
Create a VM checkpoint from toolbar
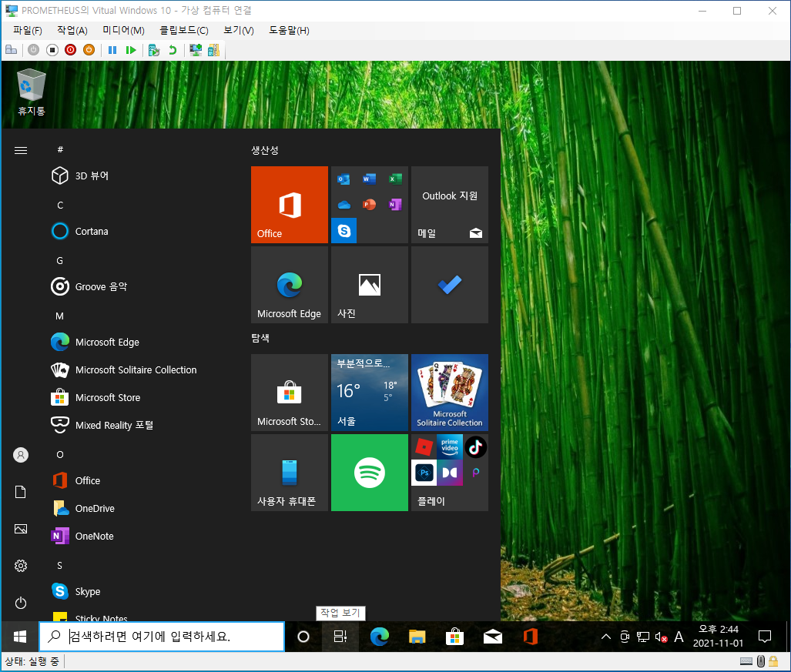click(x=154, y=50)
